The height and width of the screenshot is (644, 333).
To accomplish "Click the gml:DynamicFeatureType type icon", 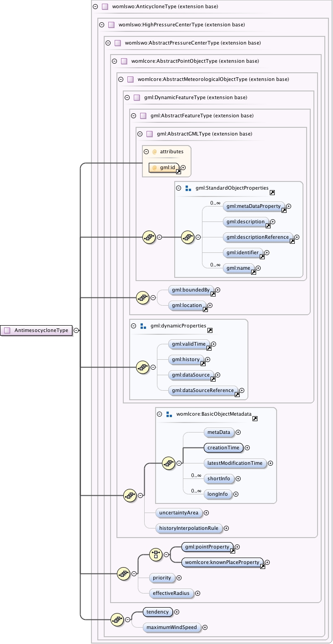I will coord(137,97).
